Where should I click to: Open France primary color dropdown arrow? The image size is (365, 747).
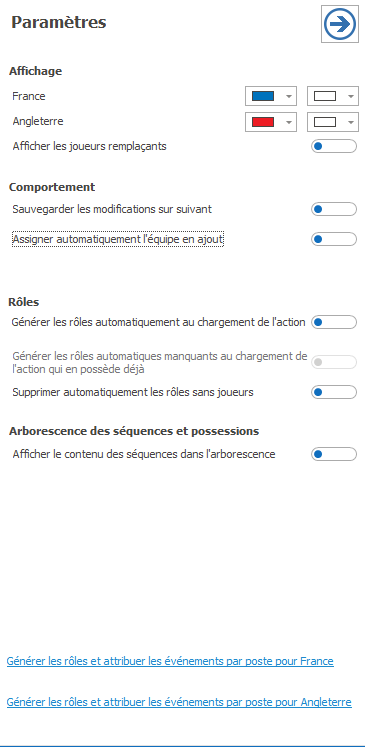pyautogui.click(x=288, y=96)
